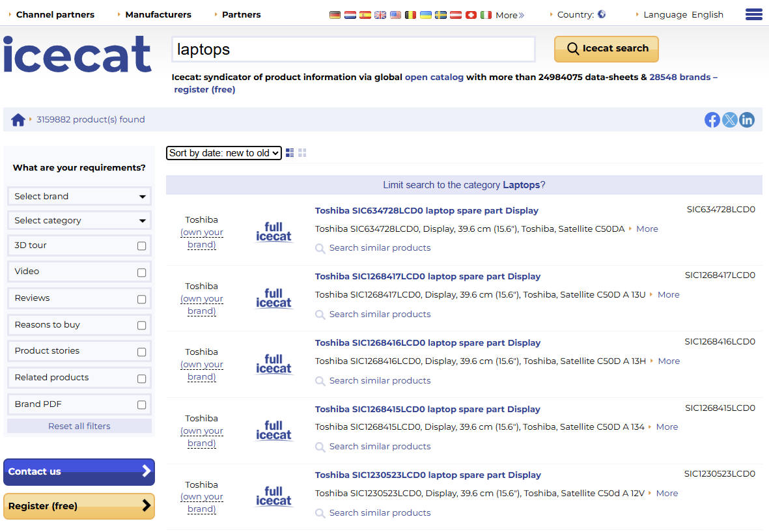Image resolution: width=769 pixels, height=532 pixels.
Task: Switch to list view layout
Action: [290, 153]
